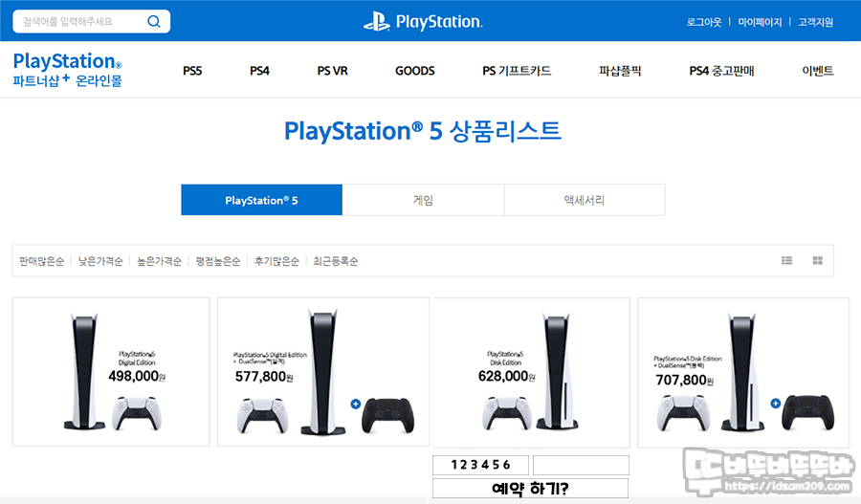This screenshot has height=504, width=861.
Task: Open the 577,800원 Digital Edition bundle product
Action: click(323, 372)
